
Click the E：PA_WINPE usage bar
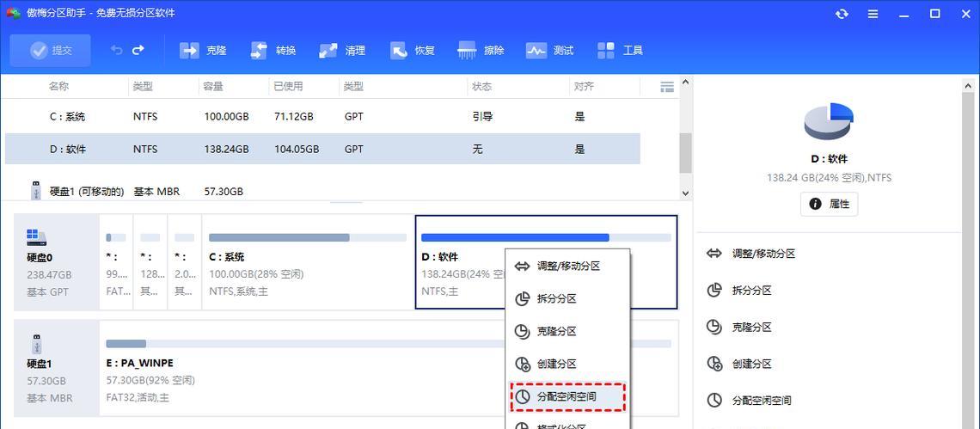(x=389, y=344)
